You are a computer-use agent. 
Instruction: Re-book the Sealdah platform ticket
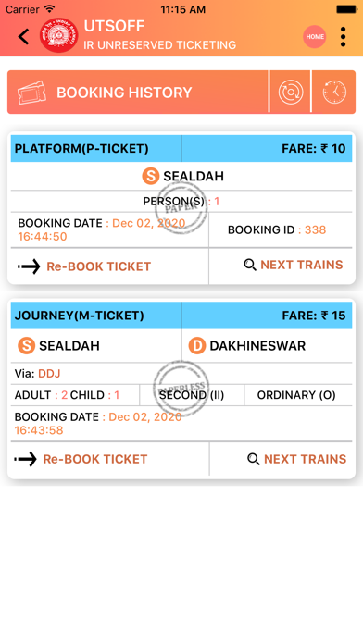pyautogui.click(x=84, y=266)
